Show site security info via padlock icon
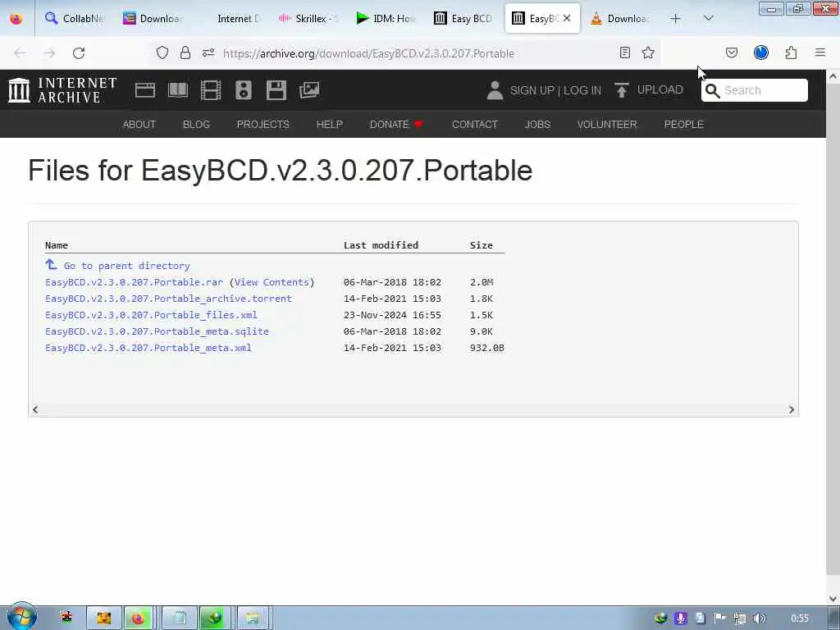 [185, 52]
